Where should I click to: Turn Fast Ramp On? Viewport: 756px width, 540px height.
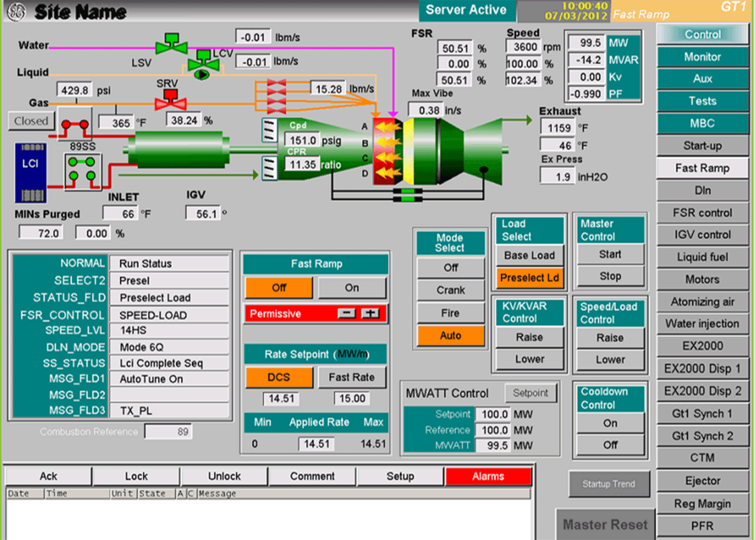pyautogui.click(x=352, y=288)
